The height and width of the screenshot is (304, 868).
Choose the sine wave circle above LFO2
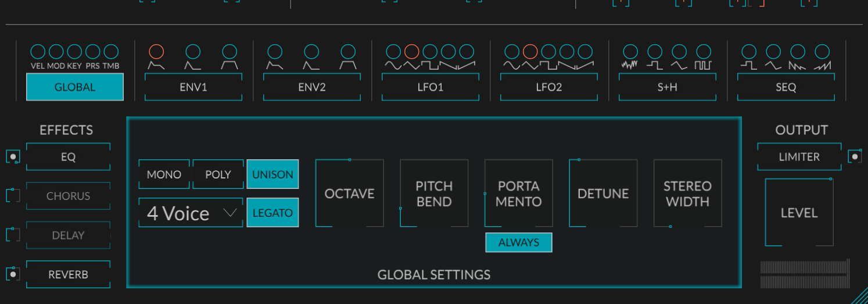(x=512, y=52)
